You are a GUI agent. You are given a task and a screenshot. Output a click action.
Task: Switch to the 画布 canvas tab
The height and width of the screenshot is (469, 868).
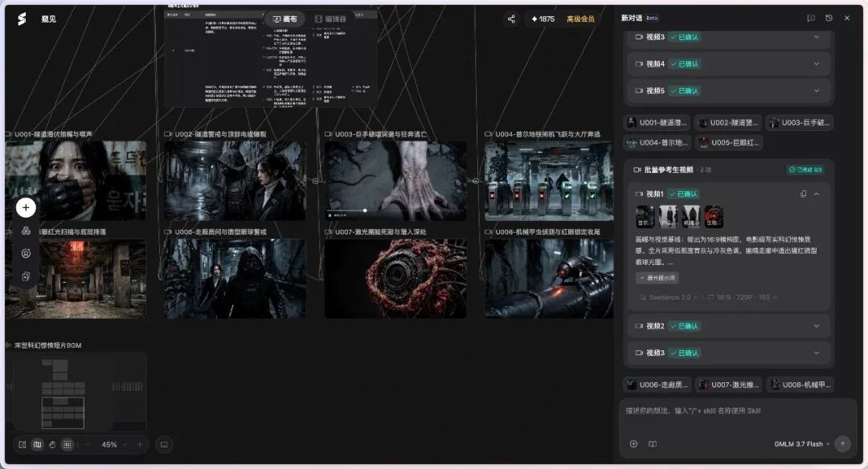pyautogui.click(x=285, y=18)
